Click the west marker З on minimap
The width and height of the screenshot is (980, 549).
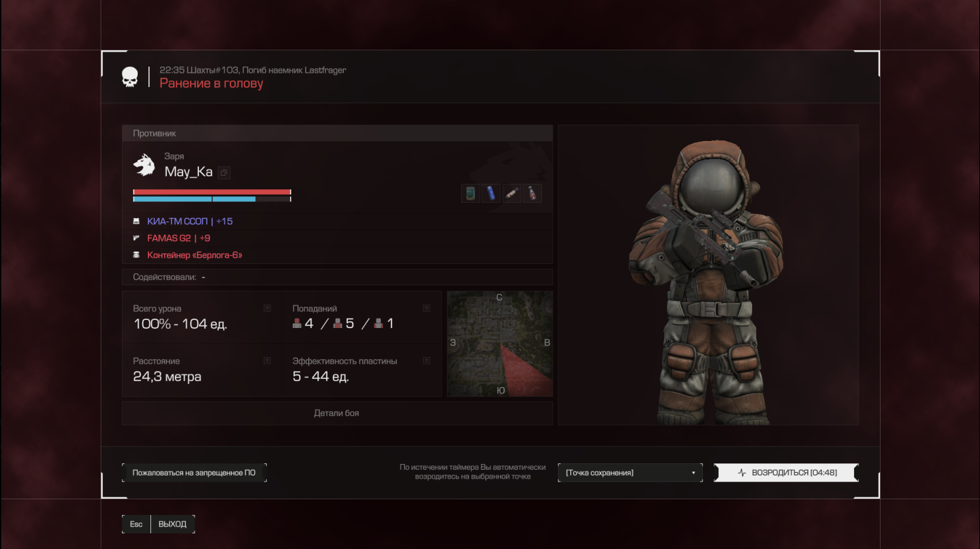pyautogui.click(x=453, y=343)
